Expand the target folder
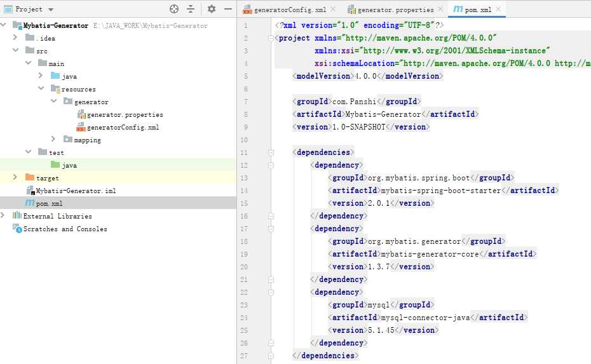The width and height of the screenshot is (591, 364). [15, 177]
